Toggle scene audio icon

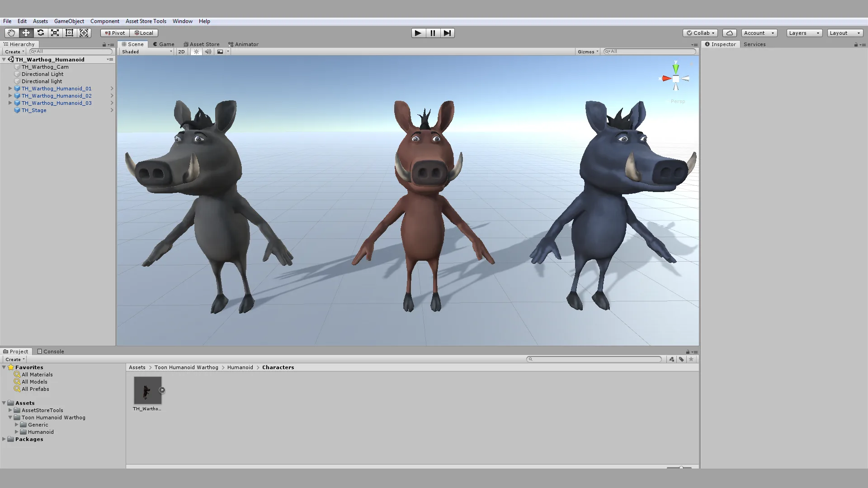tap(208, 52)
